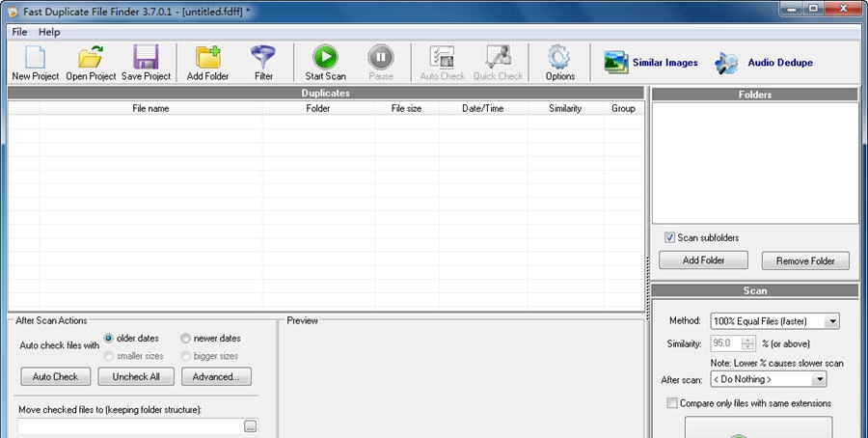Open the File menu
The width and height of the screenshot is (868, 438).
click(19, 32)
